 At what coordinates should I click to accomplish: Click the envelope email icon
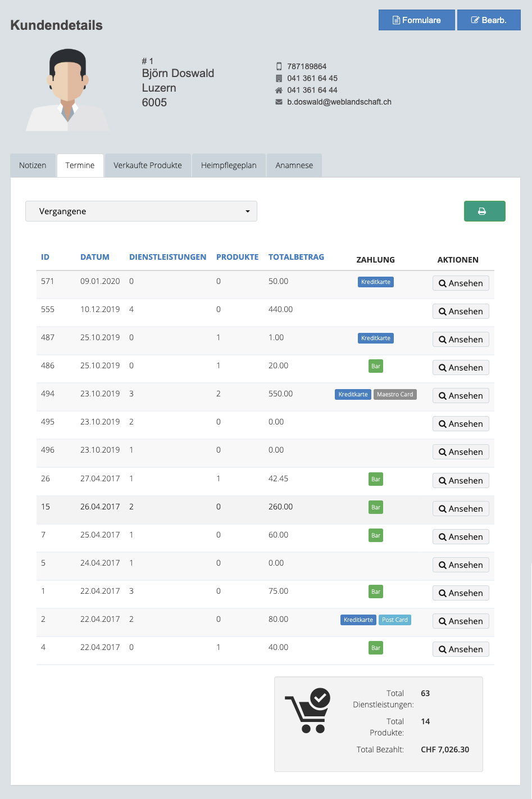point(279,102)
